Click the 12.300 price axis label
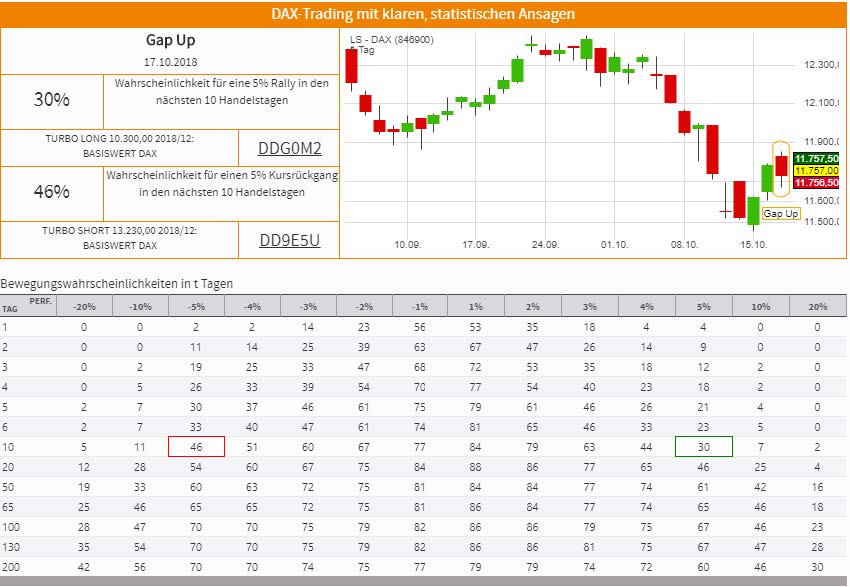 coord(822,64)
